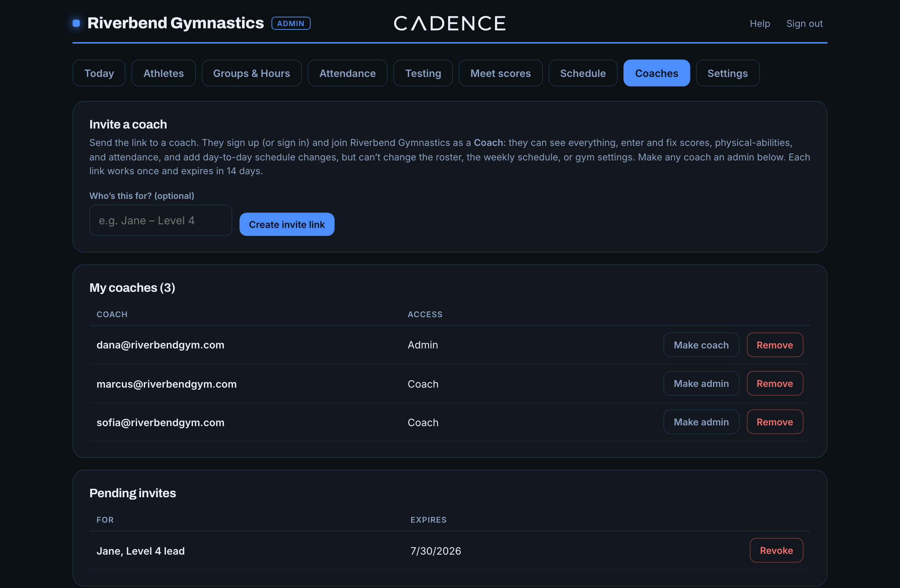
Task: Click the 'Invite a coach' heading
Action: pyautogui.click(x=128, y=124)
